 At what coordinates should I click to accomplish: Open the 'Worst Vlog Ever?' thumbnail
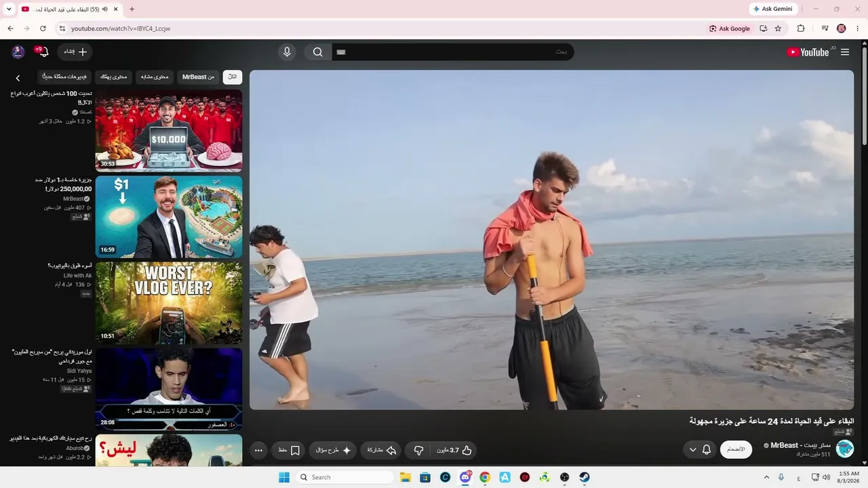tap(169, 303)
